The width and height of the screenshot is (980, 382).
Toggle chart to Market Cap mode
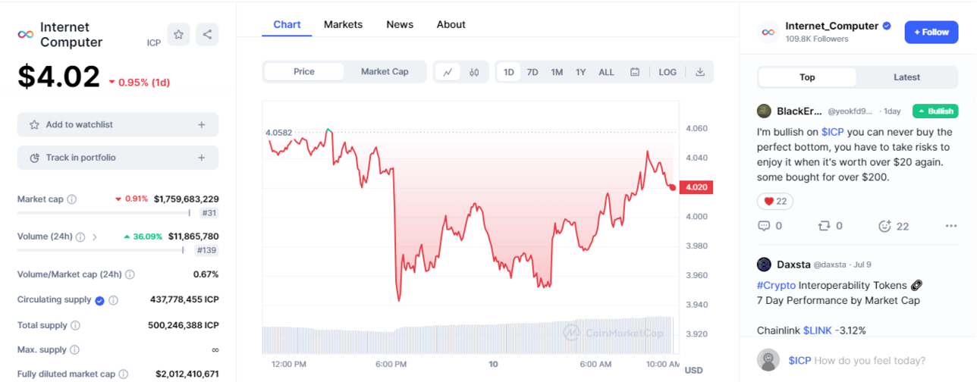coord(385,72)
